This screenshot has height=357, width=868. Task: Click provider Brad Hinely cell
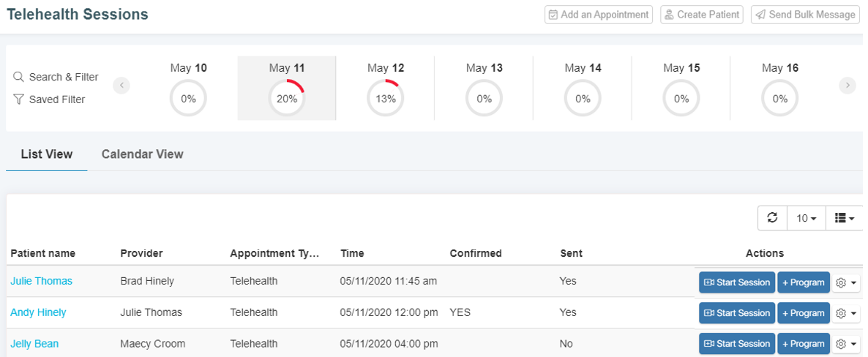[146, 281]
